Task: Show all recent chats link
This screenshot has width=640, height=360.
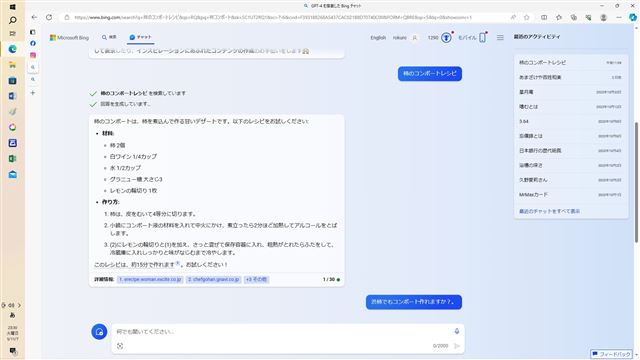Action: 549,211
